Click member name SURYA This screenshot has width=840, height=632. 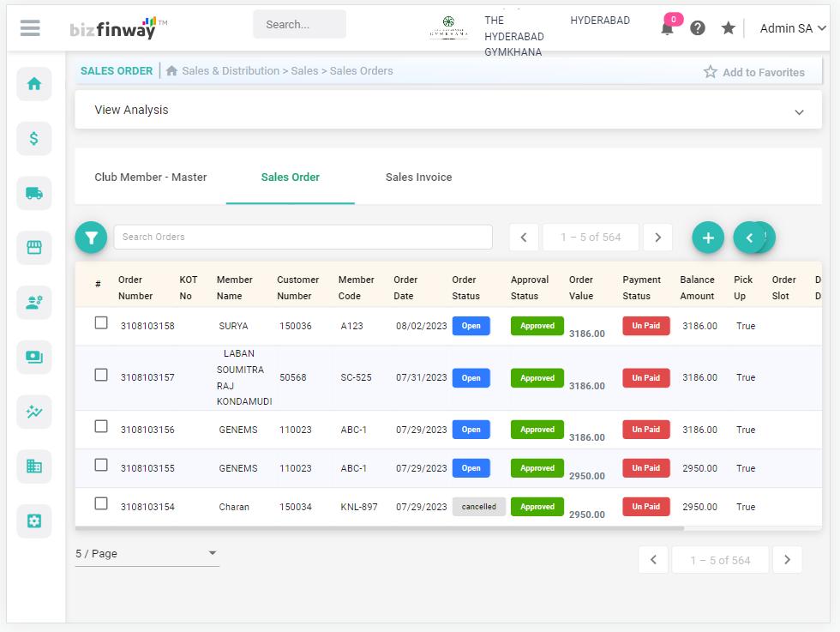coord(233,326)
